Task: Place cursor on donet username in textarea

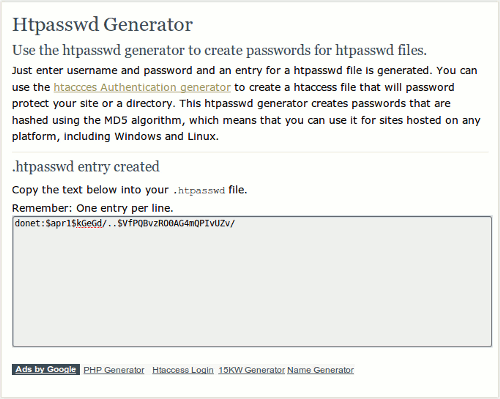Action: pos(27,223)
